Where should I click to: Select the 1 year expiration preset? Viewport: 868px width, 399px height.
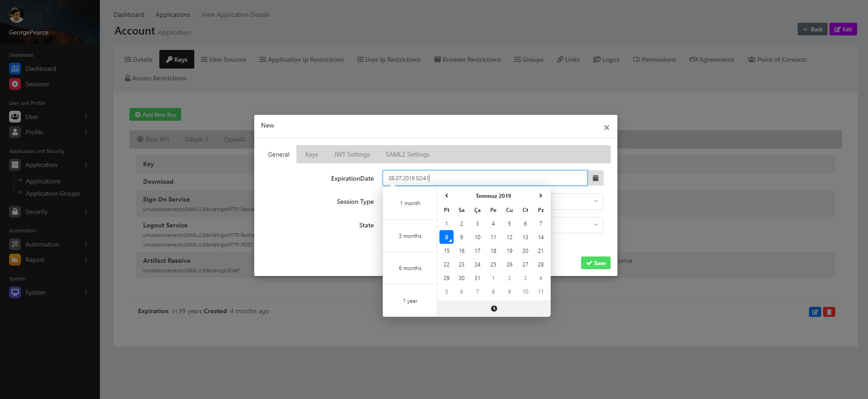(410, 301)
